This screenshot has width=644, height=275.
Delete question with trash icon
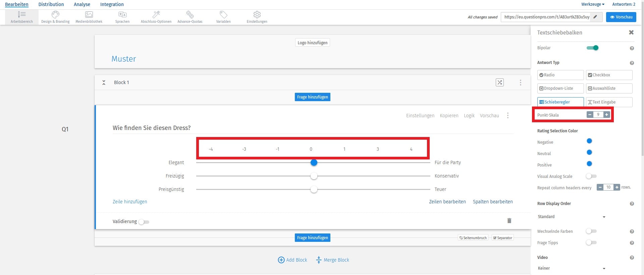tap(509, 220)
